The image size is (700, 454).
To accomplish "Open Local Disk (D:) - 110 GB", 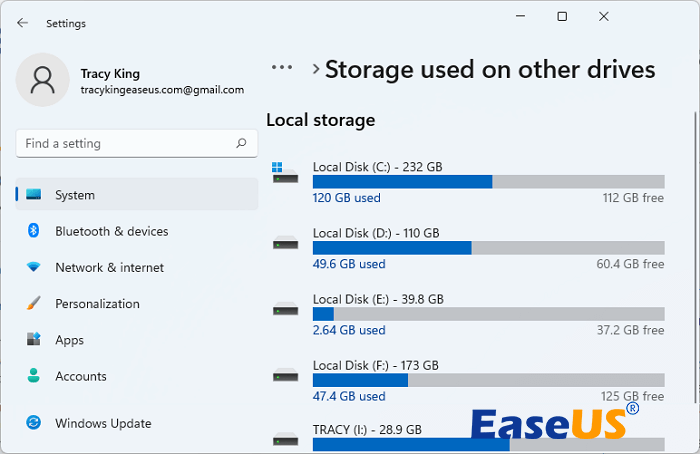I will pos(376,233).
